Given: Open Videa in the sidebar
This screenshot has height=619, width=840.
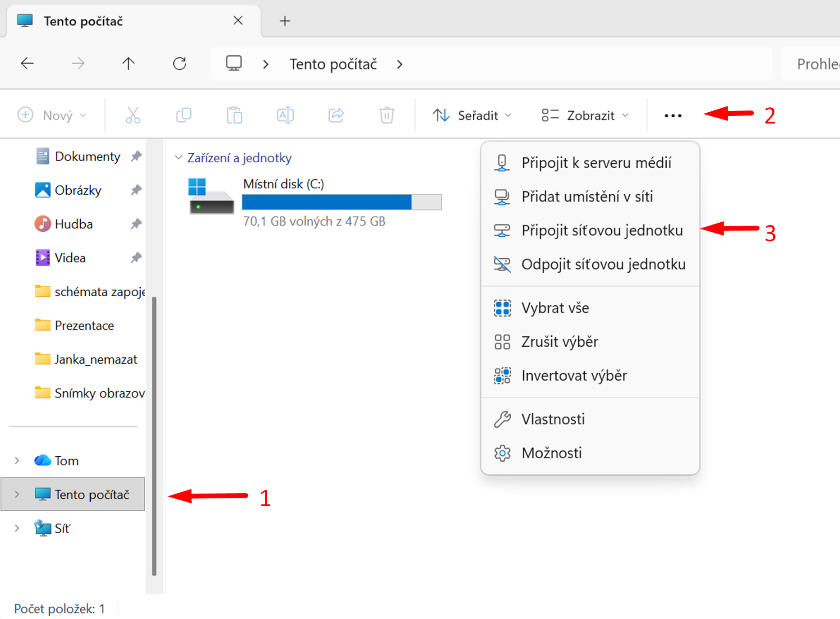Looking at the screenshot, I should pos(70,258).
